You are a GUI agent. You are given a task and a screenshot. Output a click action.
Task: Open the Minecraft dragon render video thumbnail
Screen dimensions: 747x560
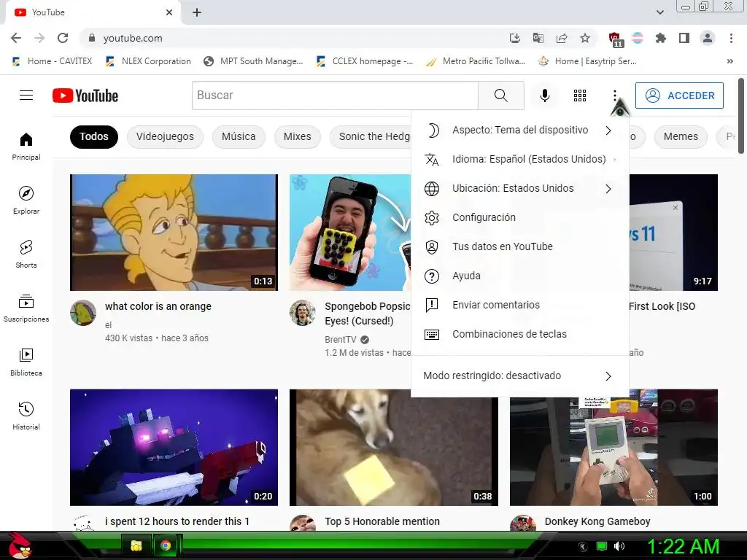click(x=174, y=447)
